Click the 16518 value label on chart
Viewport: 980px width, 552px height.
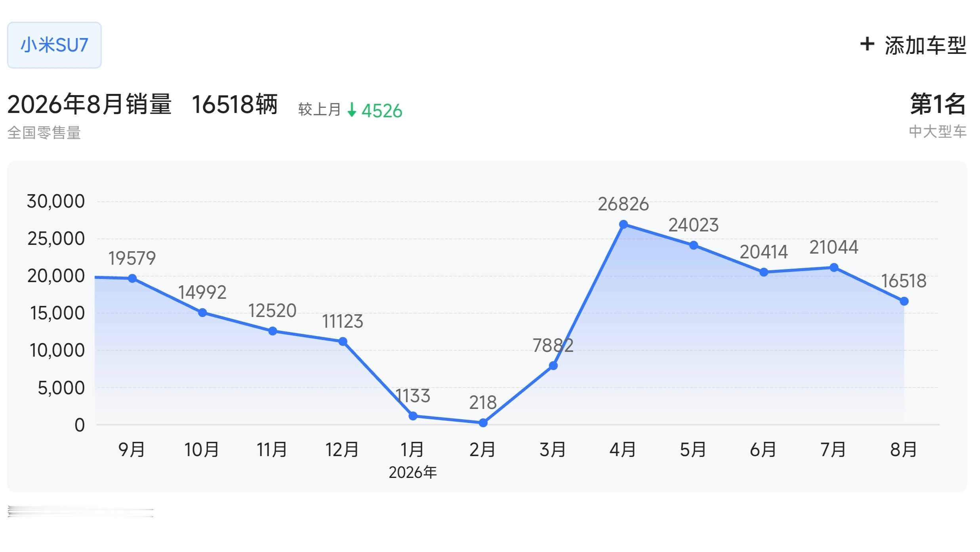coord(904,281)
